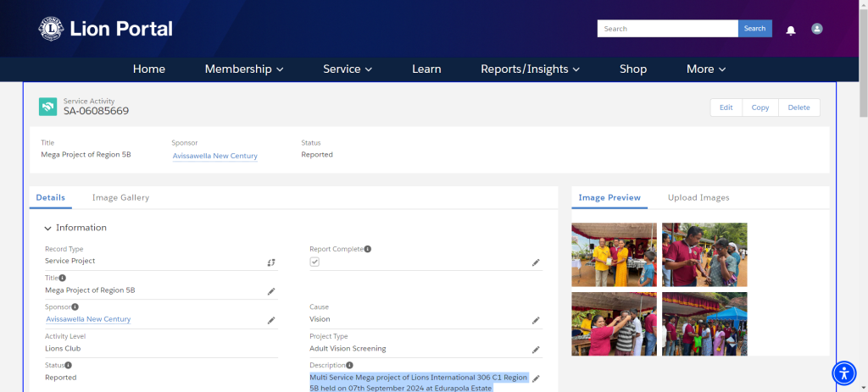Viewport: 868px width, 392px height.
Task: Expand the Reports/Insights menu
Action: click(531, 69)
